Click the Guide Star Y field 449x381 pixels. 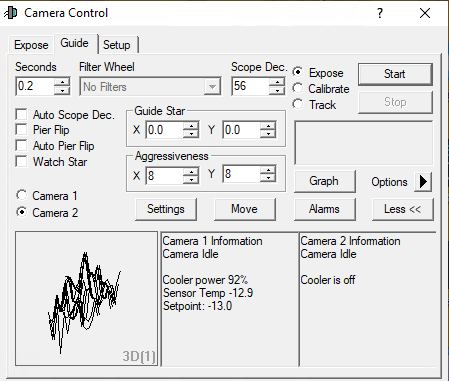[x=242, y=130]
